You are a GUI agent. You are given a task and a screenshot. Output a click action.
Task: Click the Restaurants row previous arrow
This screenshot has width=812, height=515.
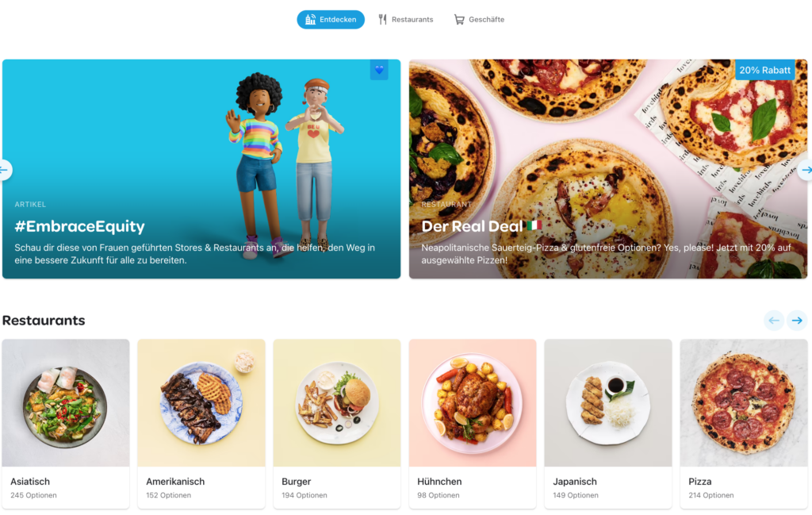pos(774,321)
